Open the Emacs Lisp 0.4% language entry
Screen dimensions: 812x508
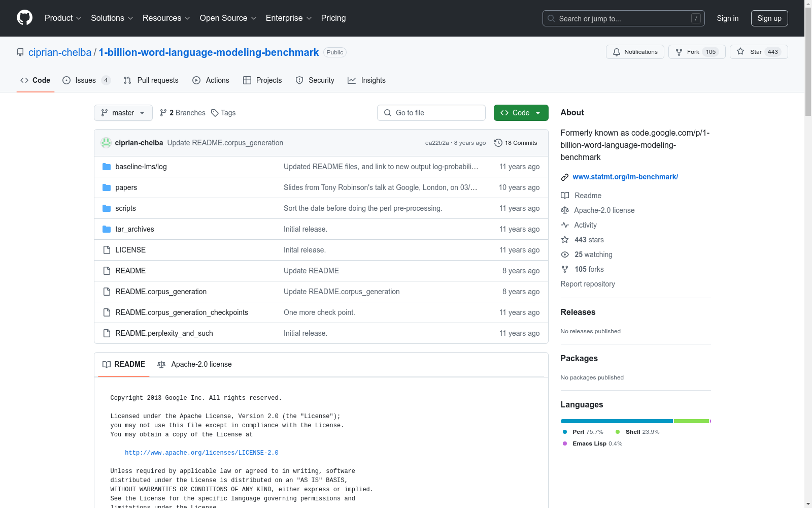592,443
